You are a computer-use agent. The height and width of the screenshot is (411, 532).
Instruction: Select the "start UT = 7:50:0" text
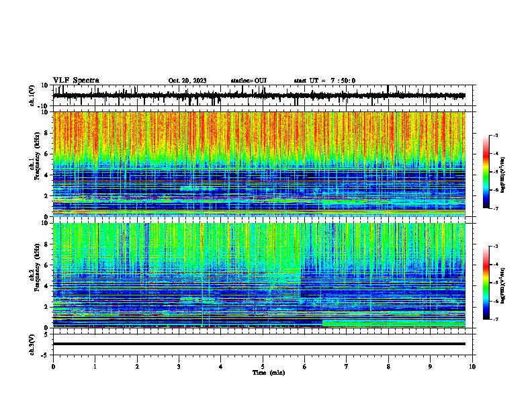tap(324, 81)
